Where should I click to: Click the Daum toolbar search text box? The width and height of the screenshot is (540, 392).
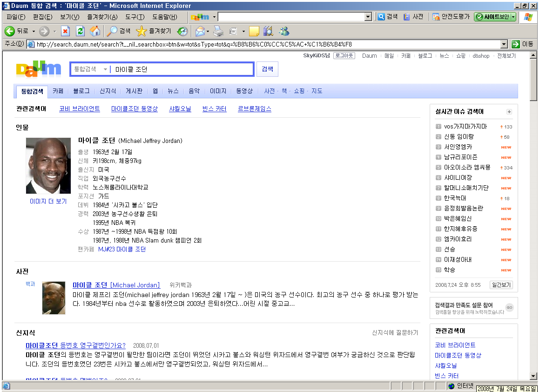click(x=291, y=17)
